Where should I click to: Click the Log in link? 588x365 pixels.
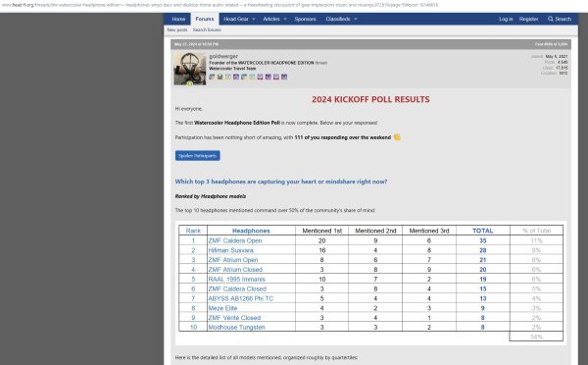point(506,19)
